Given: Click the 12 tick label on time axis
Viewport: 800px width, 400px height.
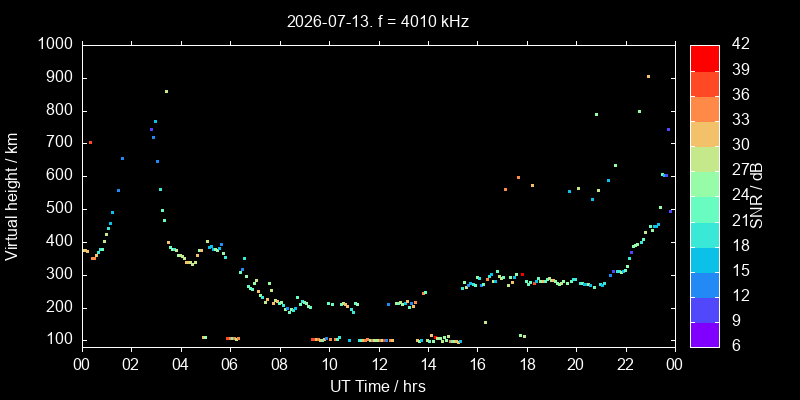Looking at the screenshot, I should point(379,365).
